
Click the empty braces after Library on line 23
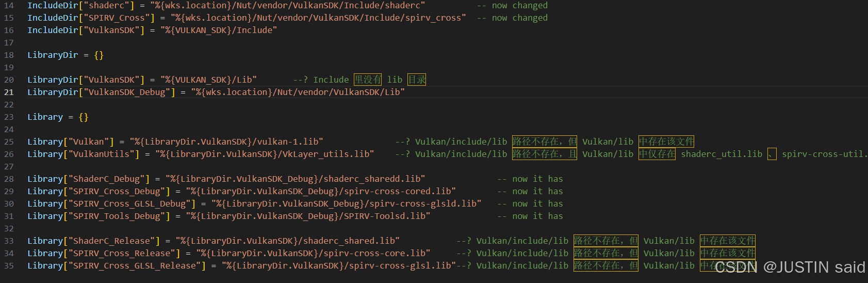pos(84,117)
